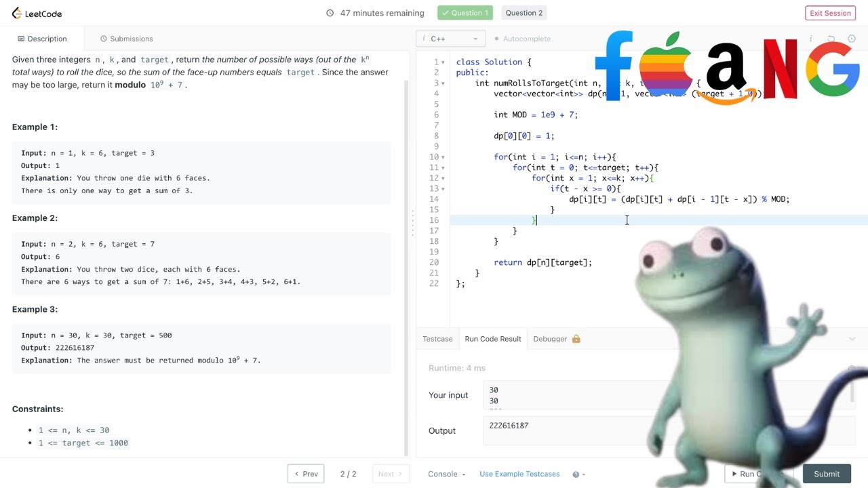Screen dimensions: 868x488
Task: Open the Testcase tab
Action: click(437, 339)
